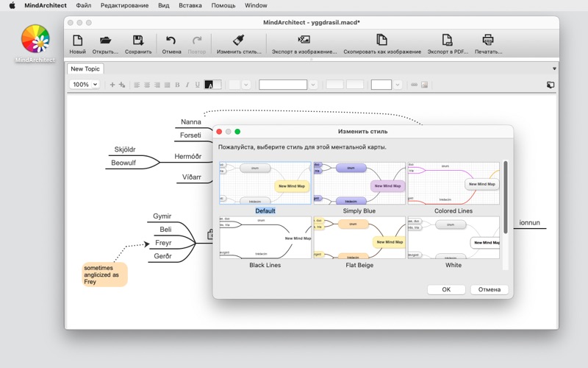Open the Помощь menu
This screenshot has height=368, width=588.
[x=223, y=5]
